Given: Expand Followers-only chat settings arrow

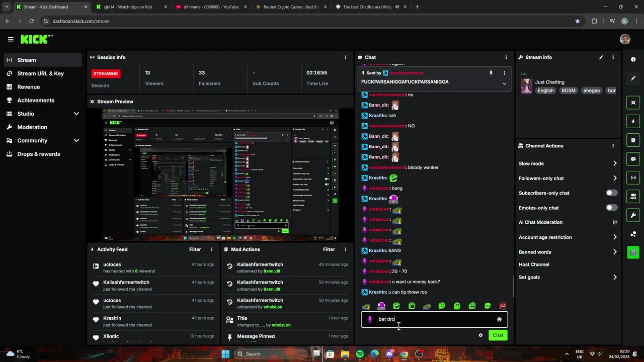Looking at the screenshot, I should [615, 178].
